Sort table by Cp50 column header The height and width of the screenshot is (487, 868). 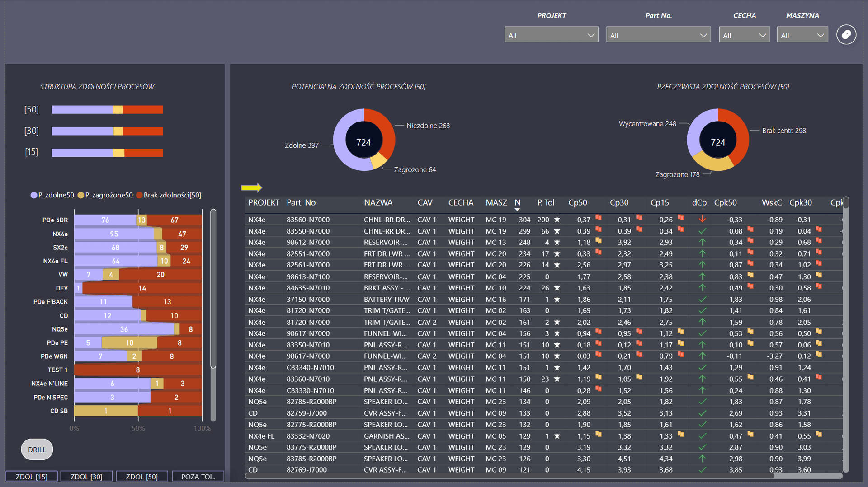click(577, 203)
